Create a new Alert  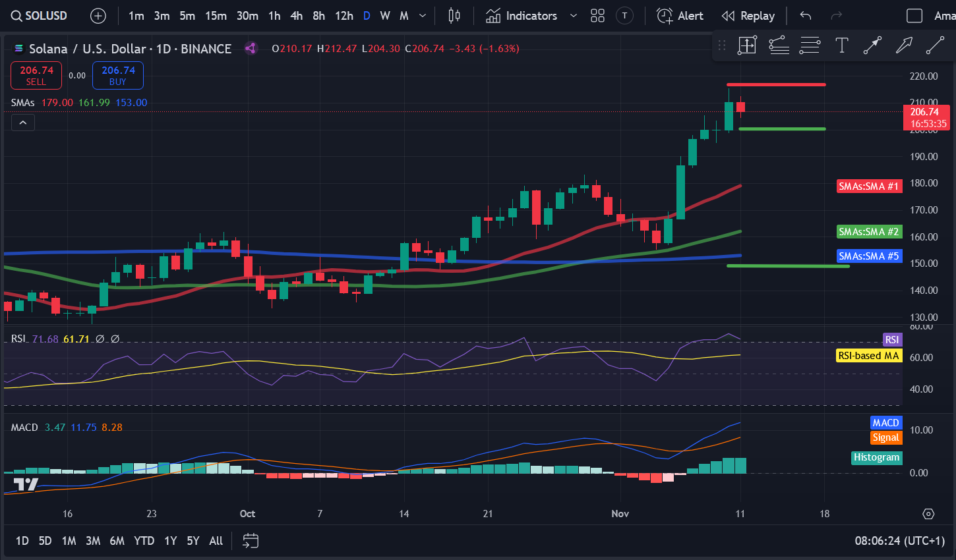(680, 16)
